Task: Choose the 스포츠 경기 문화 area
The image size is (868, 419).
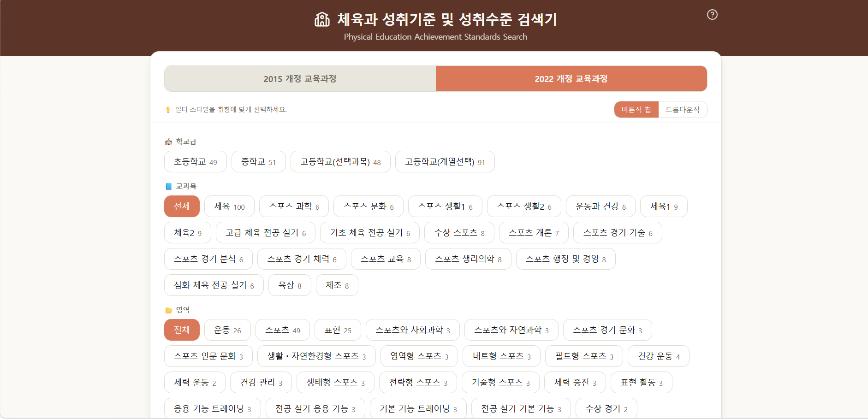Action: pos(607,330)
